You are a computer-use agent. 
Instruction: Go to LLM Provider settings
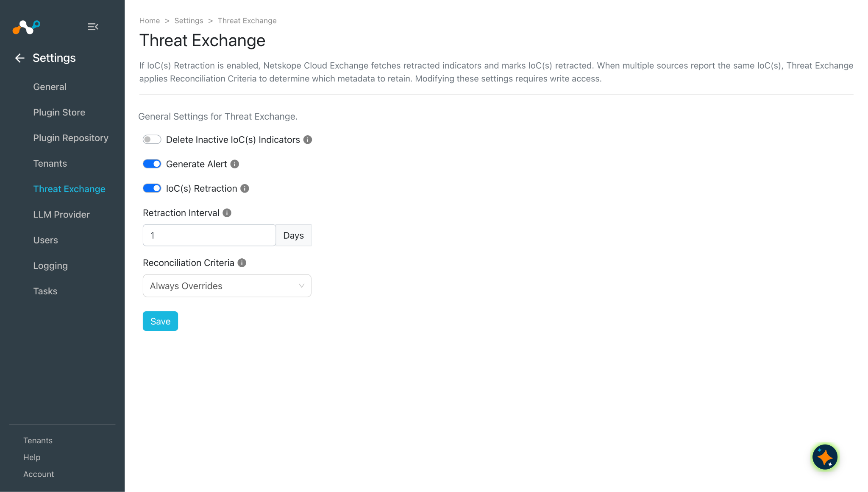(61, 215)
